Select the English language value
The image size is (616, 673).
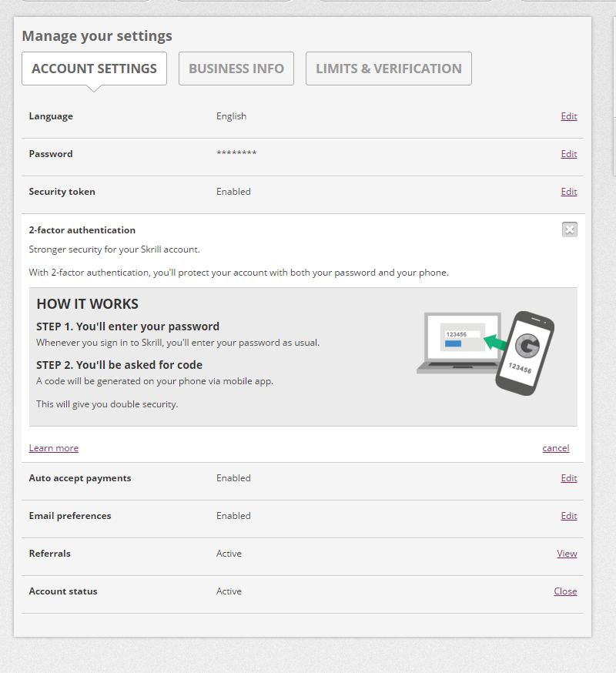pos(231,116)
